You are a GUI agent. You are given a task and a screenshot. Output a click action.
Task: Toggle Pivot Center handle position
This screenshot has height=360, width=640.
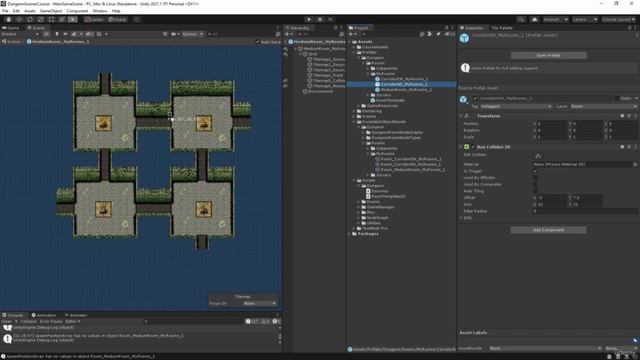(x=94, y=19)
